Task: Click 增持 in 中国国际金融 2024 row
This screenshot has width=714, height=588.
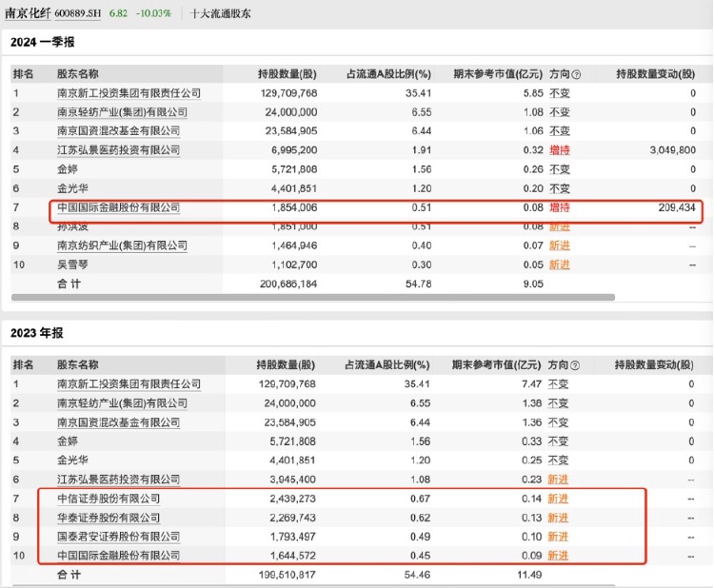Action: pyautogui.click(x=560, y=207)
